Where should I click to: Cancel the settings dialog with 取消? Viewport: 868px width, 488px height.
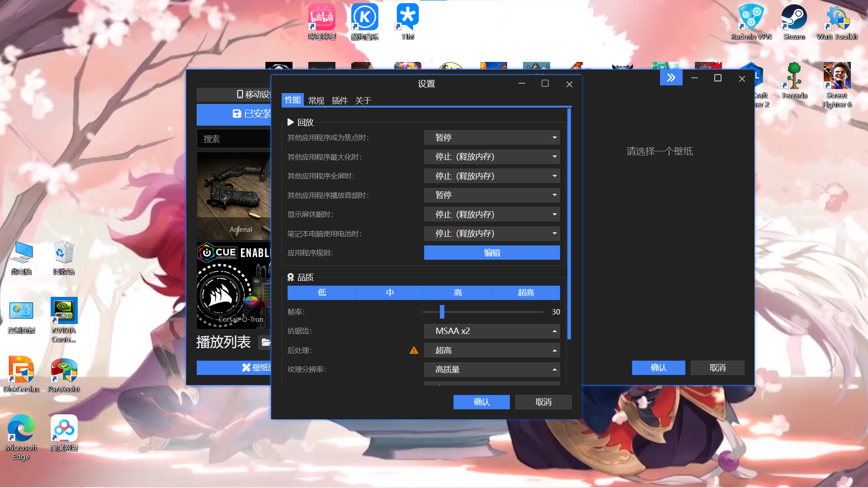pyautogui.click(x=543, y=402)
